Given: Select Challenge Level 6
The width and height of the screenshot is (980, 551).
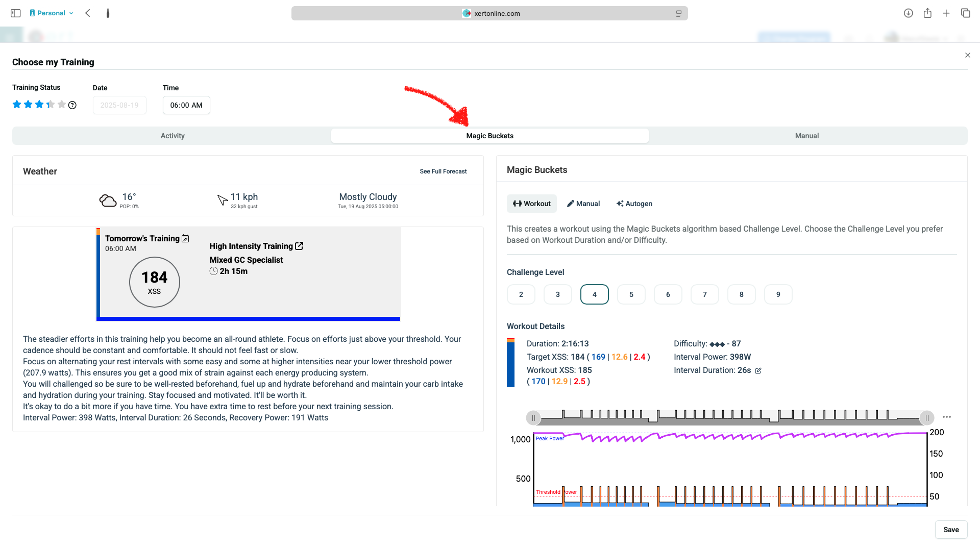Looking at the screenshot, I should coord(668,294).
